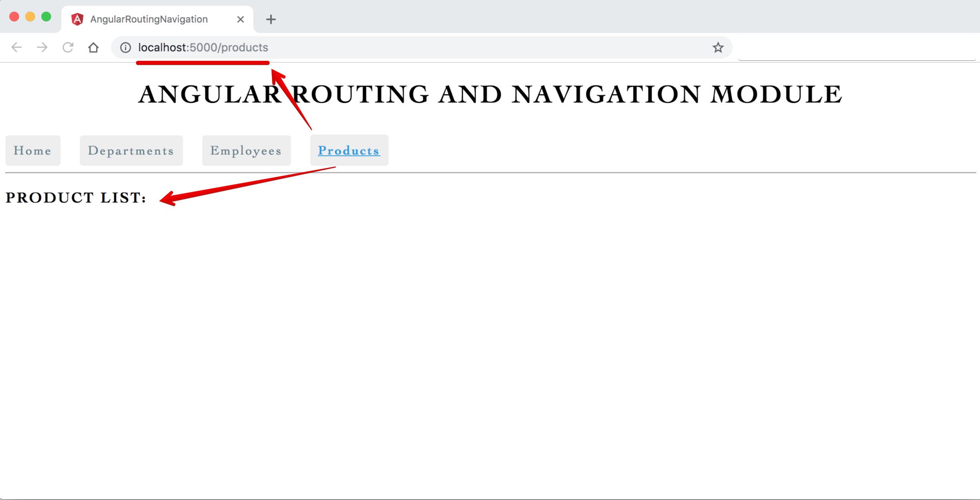Go to the Employees navigation item
980x500 pixels.
(x=246, y=150)
